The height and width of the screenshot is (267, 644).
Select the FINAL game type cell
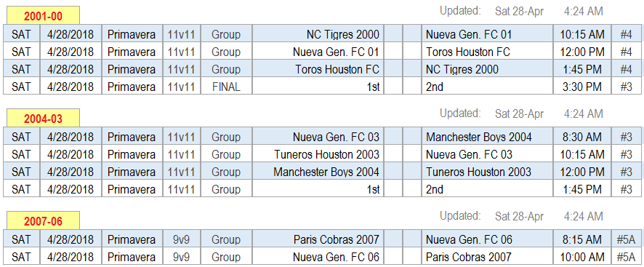[226, 87]
